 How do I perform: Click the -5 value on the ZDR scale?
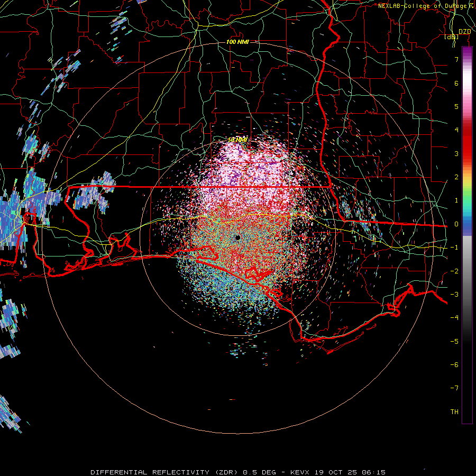454,342
